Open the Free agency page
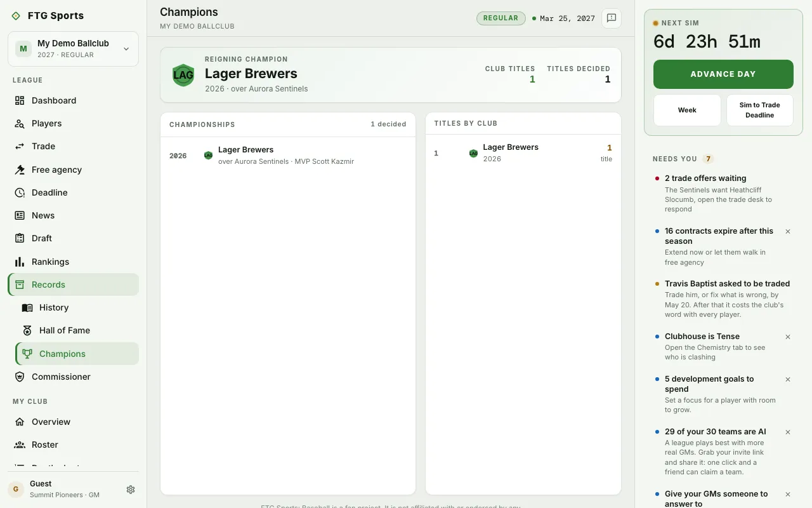Viewport: 812px width, 508px height. pos(73,170)
